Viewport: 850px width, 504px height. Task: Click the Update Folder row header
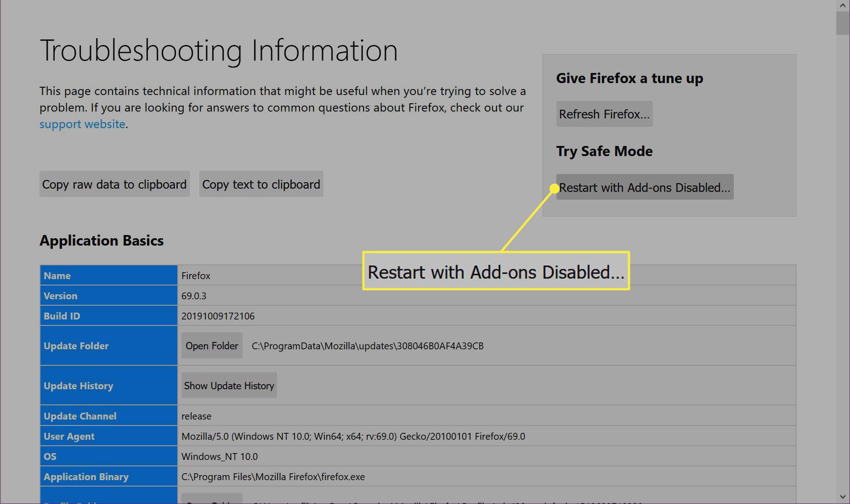coord(109,346)
